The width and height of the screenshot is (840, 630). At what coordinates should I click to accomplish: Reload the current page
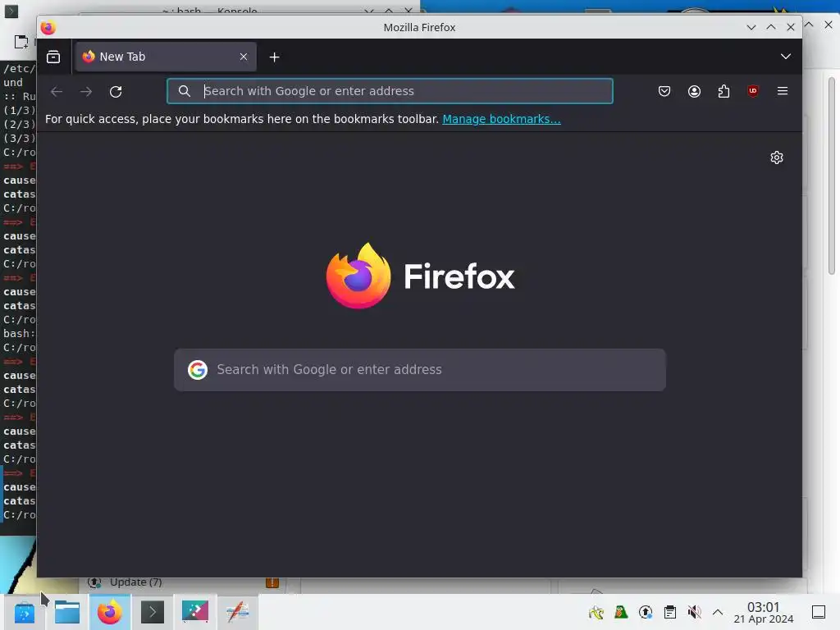tap(116, 92)
